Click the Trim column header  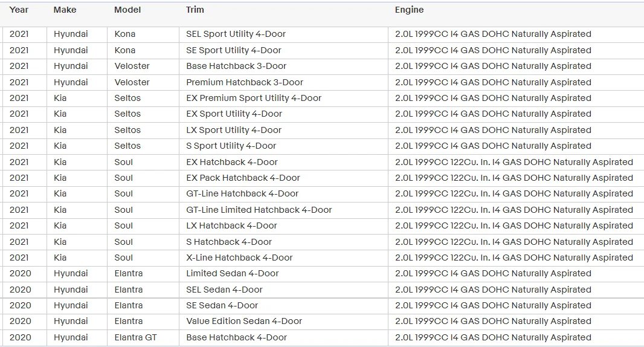click(x=195, y=10)
